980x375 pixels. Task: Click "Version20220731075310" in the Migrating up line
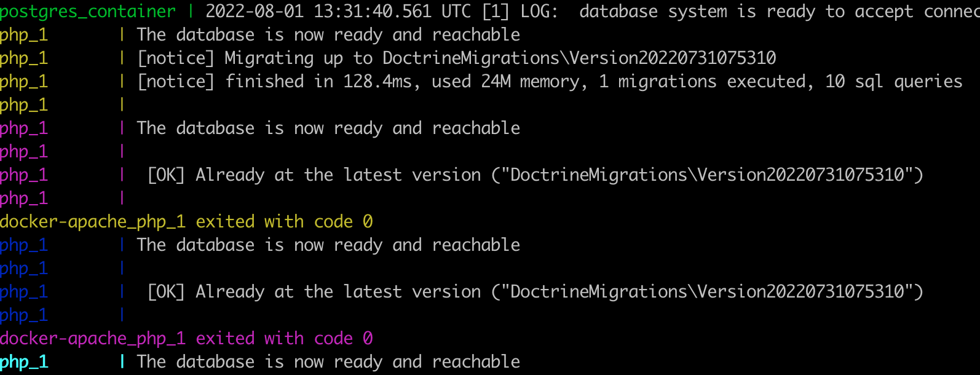pos(673,58)
